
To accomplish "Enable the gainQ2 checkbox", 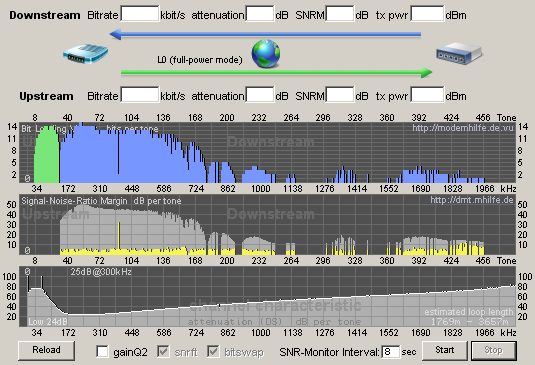I will [x=102, y=351].
